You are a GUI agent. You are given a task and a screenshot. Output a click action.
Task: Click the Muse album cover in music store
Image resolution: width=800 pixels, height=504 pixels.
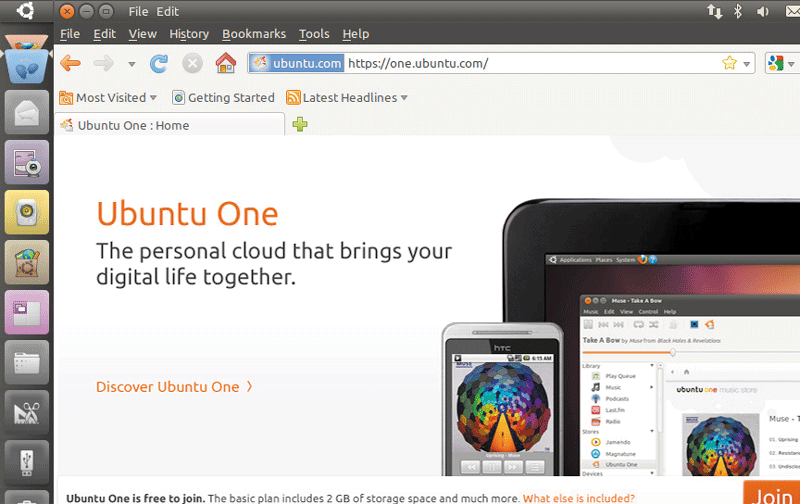click(x=720, y=445)
